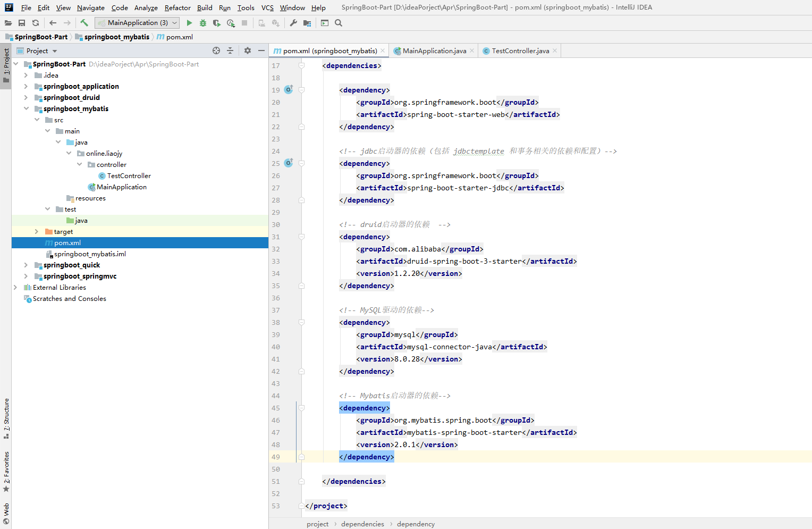Run MainApplication with green play icon
The image size is (812, 529).
pos(189,23)
